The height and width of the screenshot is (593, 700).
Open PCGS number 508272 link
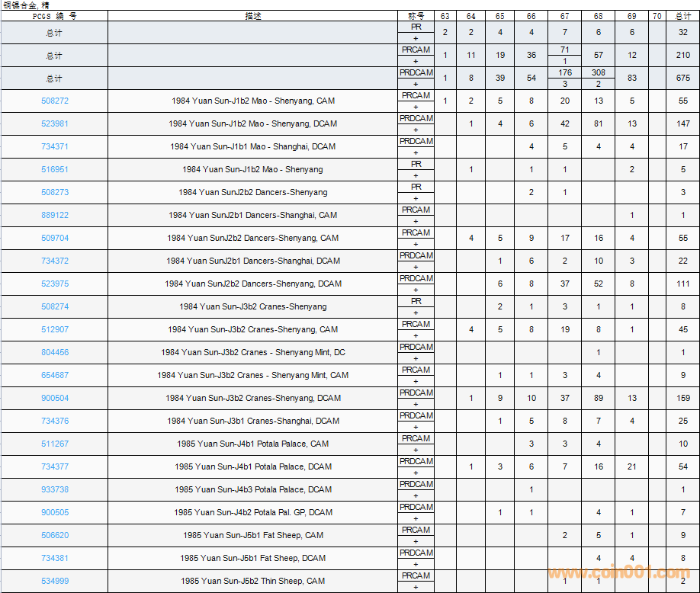(x=54, y=101)
